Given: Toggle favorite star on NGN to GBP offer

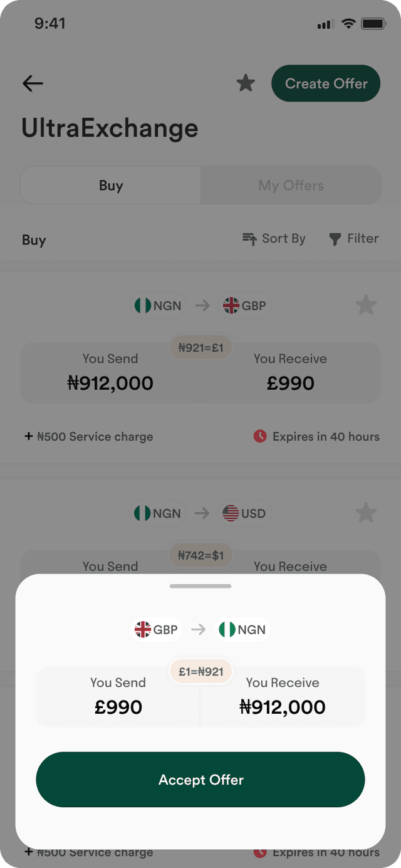Looking at the screenshot, I should (x=366, y=306).
